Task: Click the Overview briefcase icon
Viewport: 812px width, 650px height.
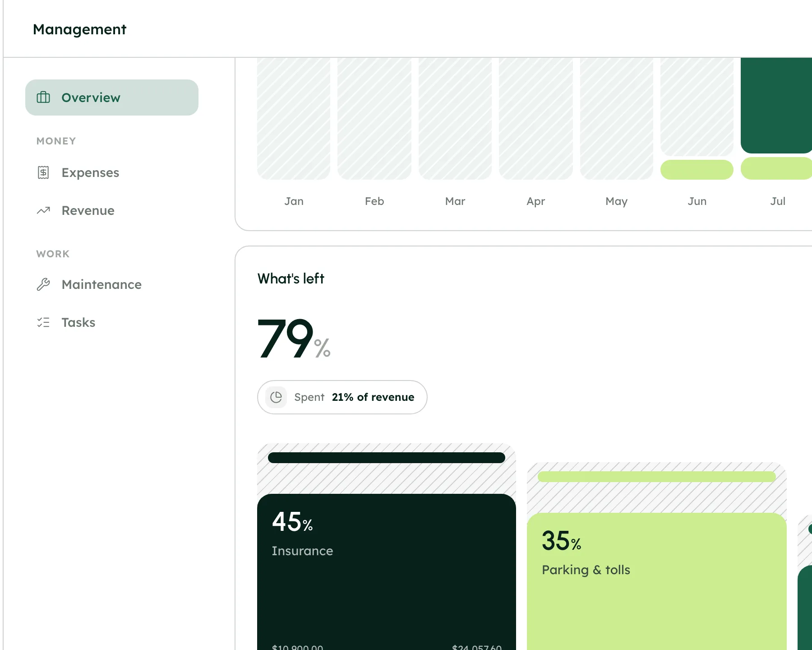Action: point(43,97)
